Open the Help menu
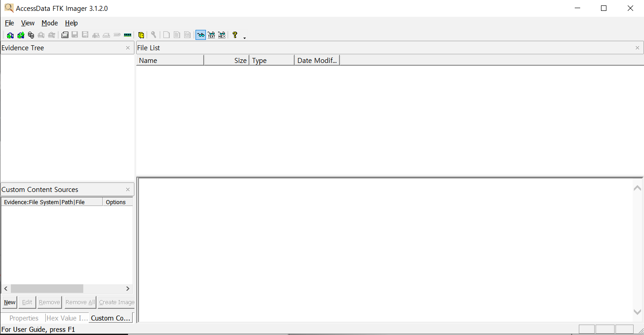Viewport: 644px width, 335px height. (x=72, y=23)
